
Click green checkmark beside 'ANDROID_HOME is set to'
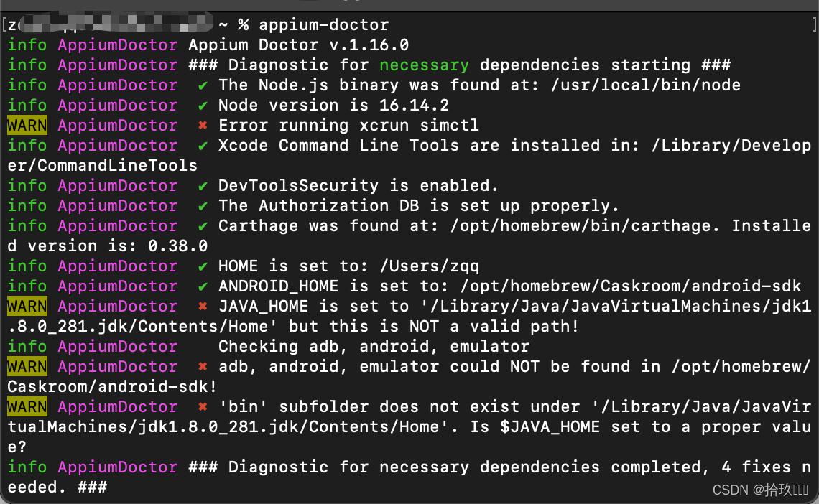point(203,286)
